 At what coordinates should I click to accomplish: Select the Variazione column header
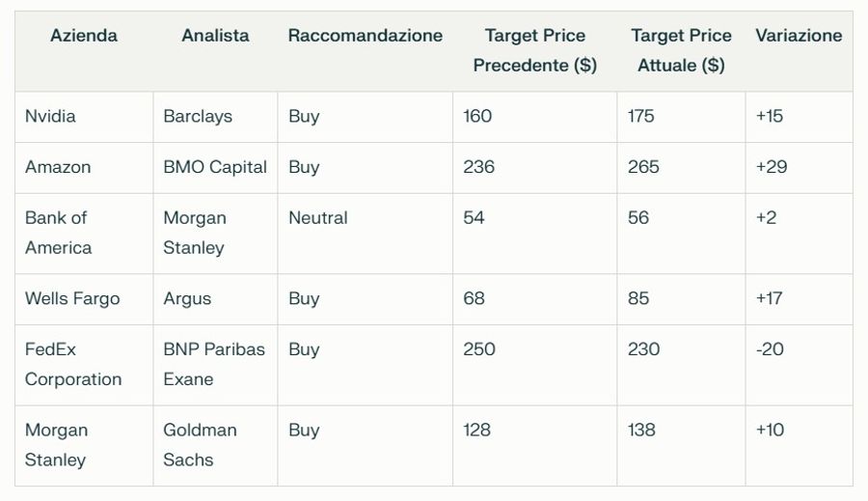point(799,36)
